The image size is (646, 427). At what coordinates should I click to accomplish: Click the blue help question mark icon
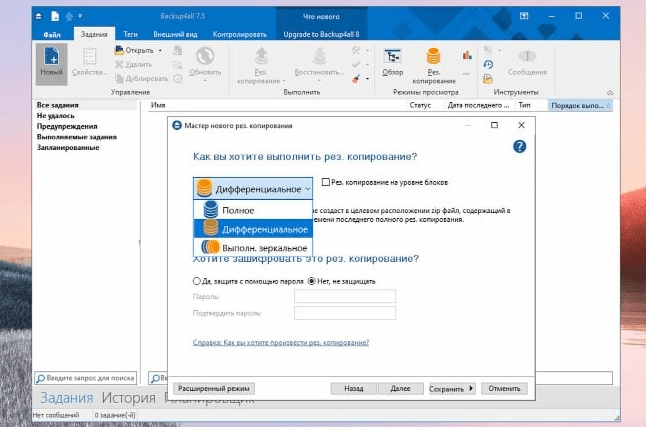pyautogui.click(x=520, y=146)
